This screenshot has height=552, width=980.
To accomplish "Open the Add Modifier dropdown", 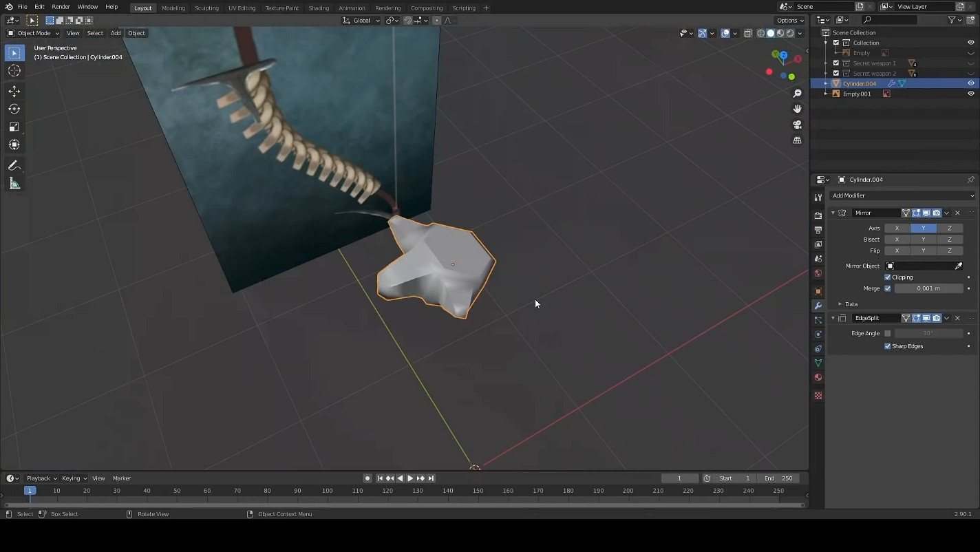I will (902, 195).
